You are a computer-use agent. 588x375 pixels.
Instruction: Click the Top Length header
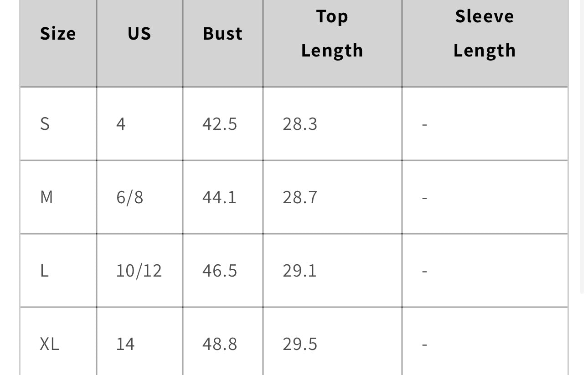332,34
